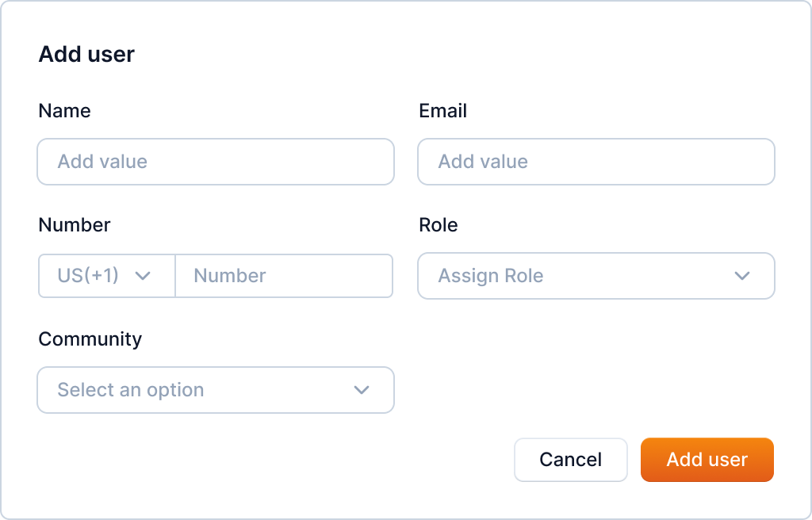The width and height of the screenshot is (812, 520).
Task: Click the Assign Role placeholder text
Action: point(491,276)
